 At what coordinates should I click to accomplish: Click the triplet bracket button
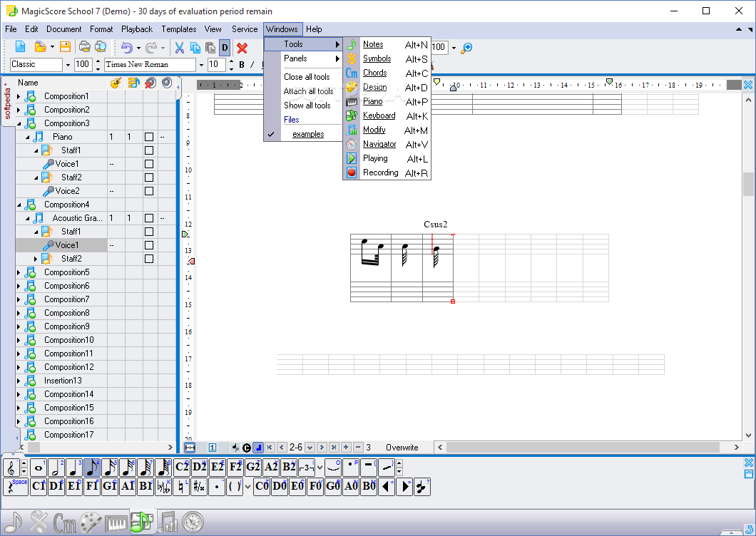tap(307, 468)
